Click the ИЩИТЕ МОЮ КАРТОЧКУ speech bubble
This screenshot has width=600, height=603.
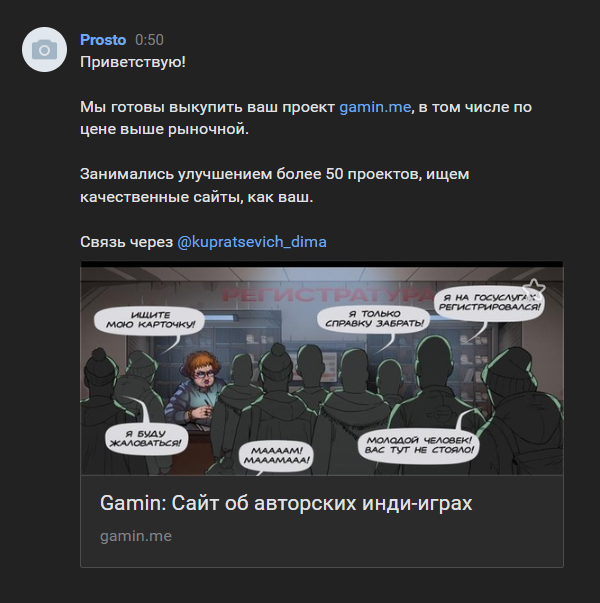point(149,321)
